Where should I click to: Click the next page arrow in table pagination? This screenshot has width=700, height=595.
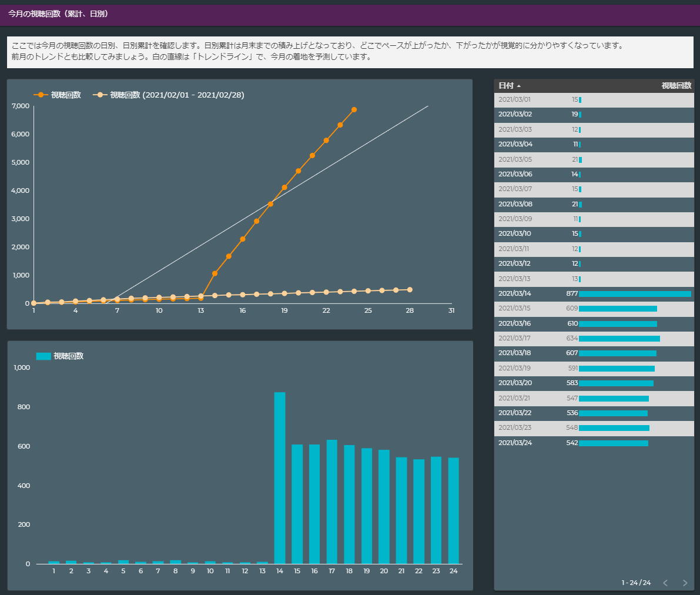click(685, 583)
